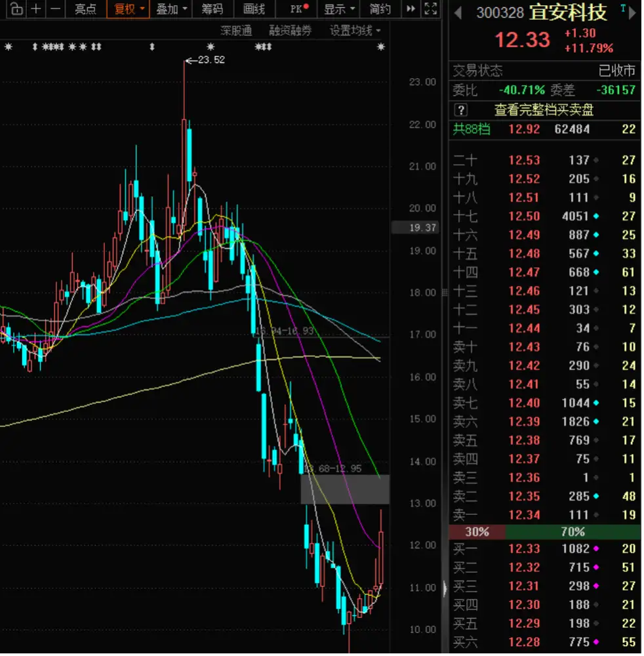The width and height of the screenshot is (644, 656).
Task: Click the 查看完整档买卖盘 link
Action: [x=544, y=110]
